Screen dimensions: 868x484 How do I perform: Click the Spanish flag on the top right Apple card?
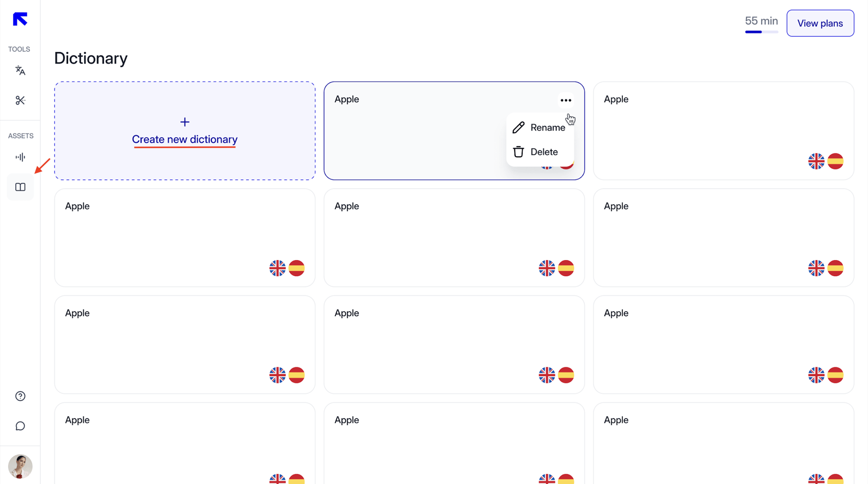pos(835,161)
